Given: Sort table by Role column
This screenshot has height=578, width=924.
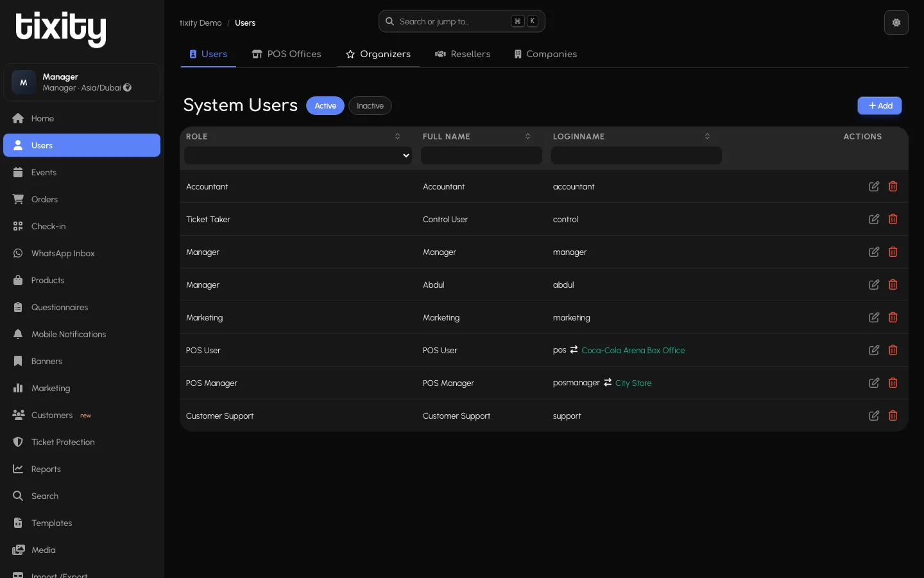Looking at the screenshot, I should (398, 136).
